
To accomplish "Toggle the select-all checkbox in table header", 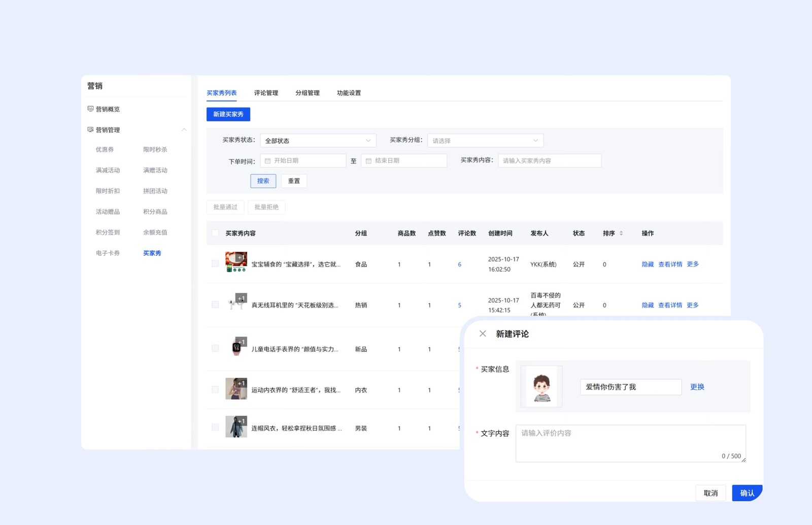I will point(215,233).
